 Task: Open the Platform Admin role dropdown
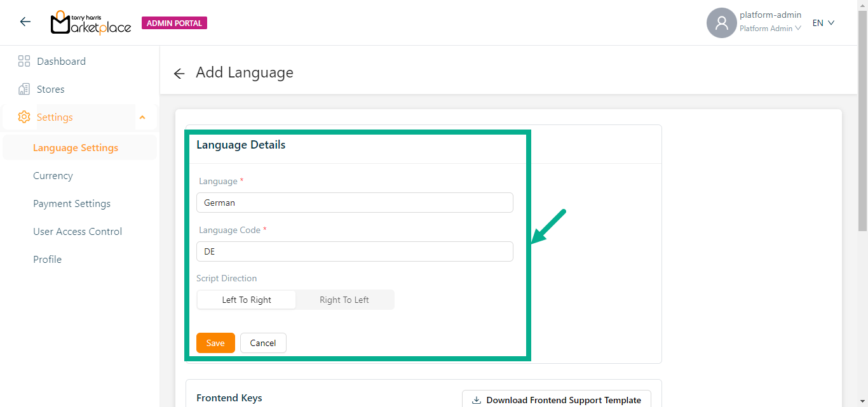[770, 29]
